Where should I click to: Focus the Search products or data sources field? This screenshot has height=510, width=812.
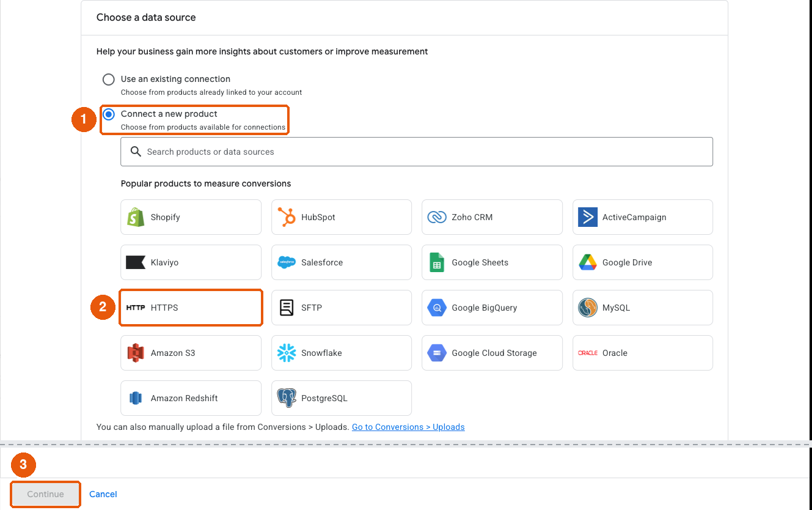click(x=417, y=152)
